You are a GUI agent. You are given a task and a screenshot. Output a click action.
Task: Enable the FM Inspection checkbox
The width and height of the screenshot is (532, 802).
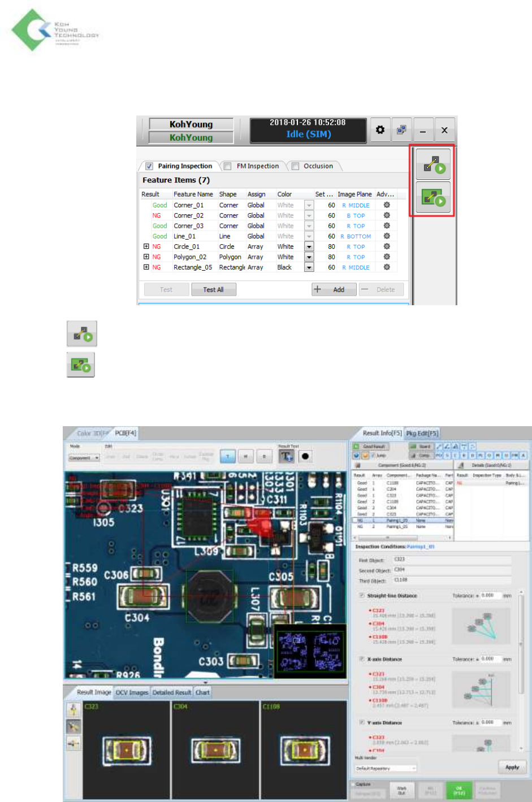coord(227,166)
